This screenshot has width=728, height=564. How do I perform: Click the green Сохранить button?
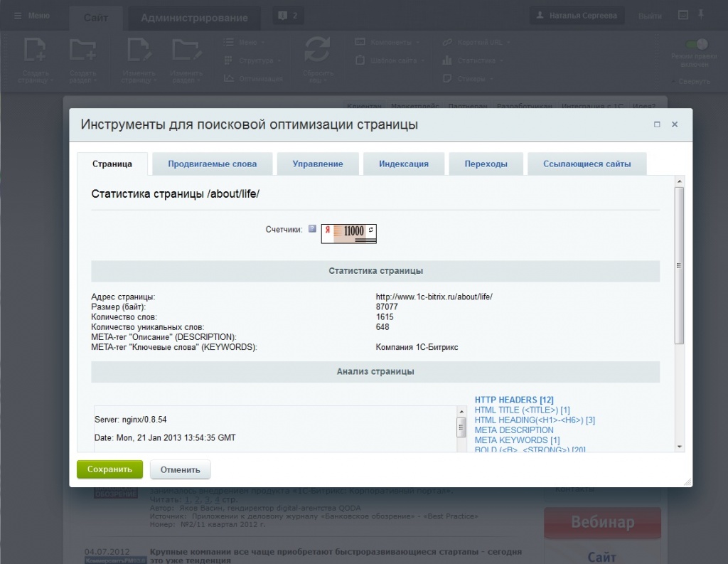tap(109, 469)
